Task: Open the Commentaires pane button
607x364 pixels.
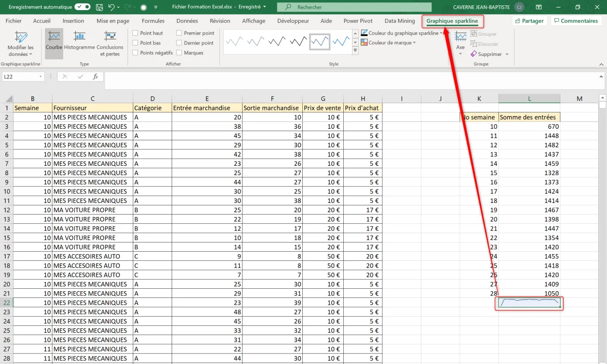Action: click(x=576, y=21)
